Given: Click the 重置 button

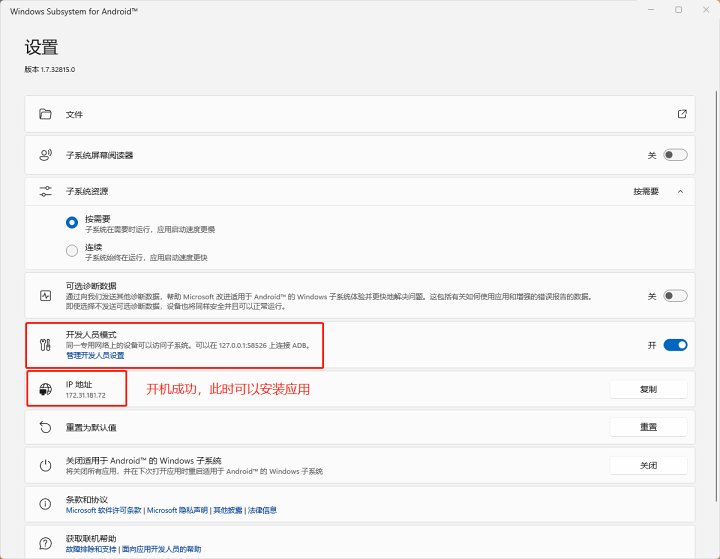Looking at the screenshot, I should pyautogui.click(x=648, y=427).
